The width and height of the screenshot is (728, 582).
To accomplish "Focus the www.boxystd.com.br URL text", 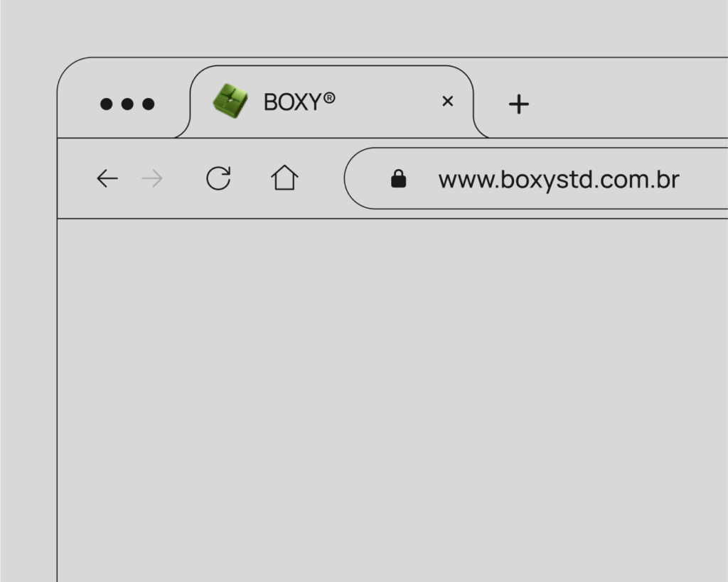I will point(559,180).
